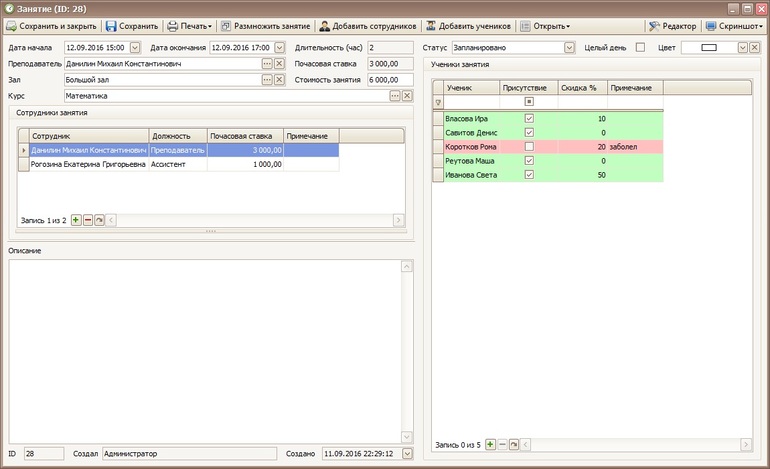770x469 pixels.
Task: Clear the Курс field with X
Action: [407, 96]
